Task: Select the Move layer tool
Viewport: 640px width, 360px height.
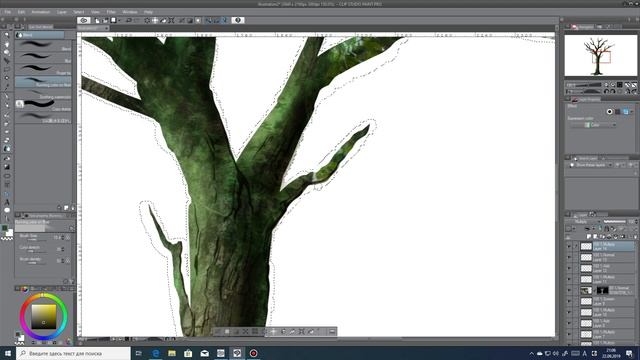Action: [7, 61]
